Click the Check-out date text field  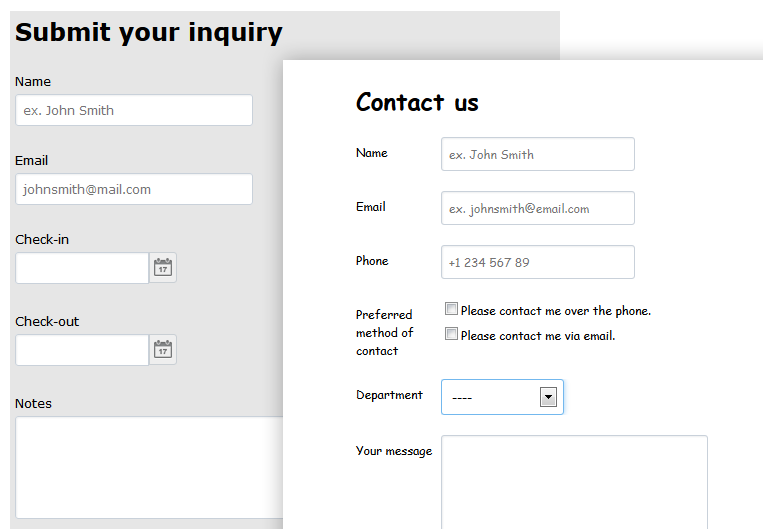pos(82,349)
